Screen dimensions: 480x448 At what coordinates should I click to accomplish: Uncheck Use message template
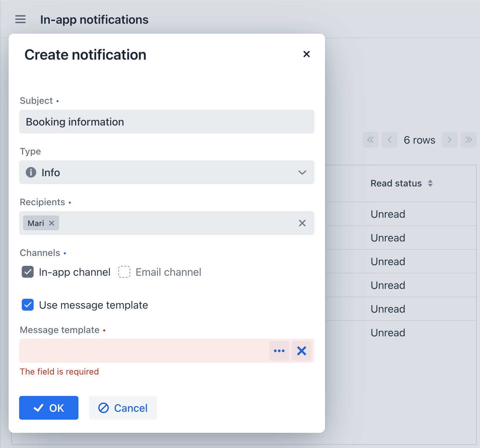[28, 305]
